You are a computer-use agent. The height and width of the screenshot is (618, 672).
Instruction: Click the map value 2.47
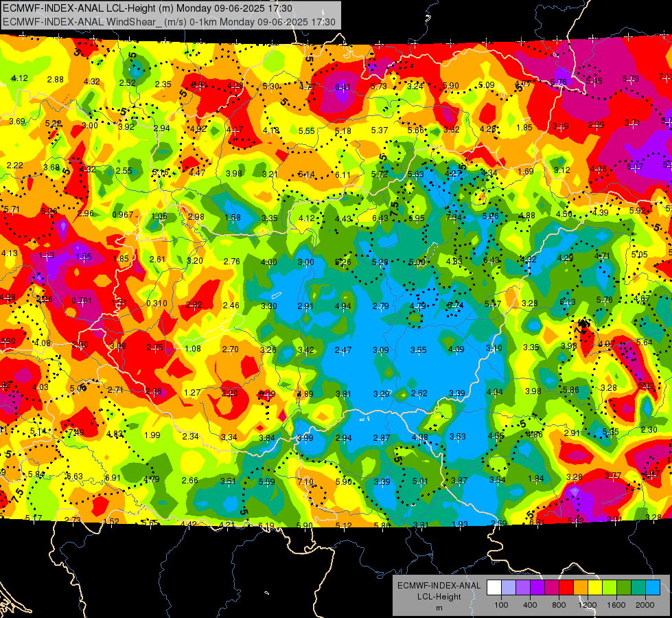point(343,350)
